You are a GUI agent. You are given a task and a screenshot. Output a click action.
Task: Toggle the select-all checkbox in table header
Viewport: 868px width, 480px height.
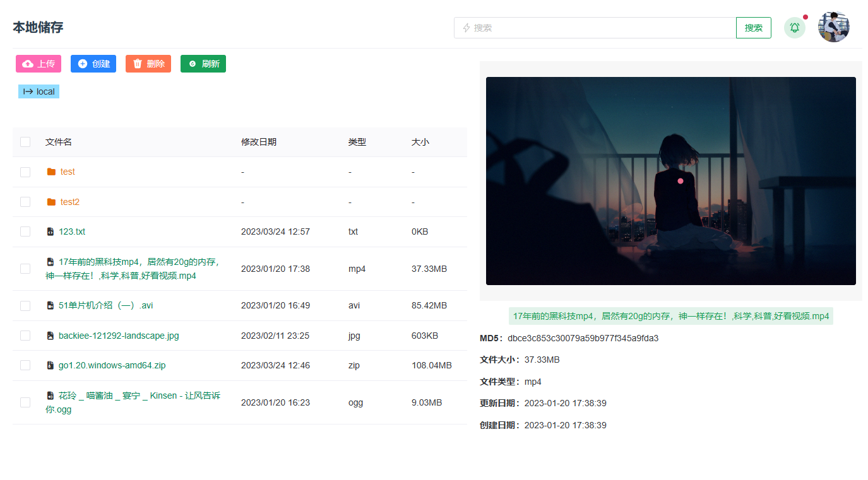(x=25, y=142)
